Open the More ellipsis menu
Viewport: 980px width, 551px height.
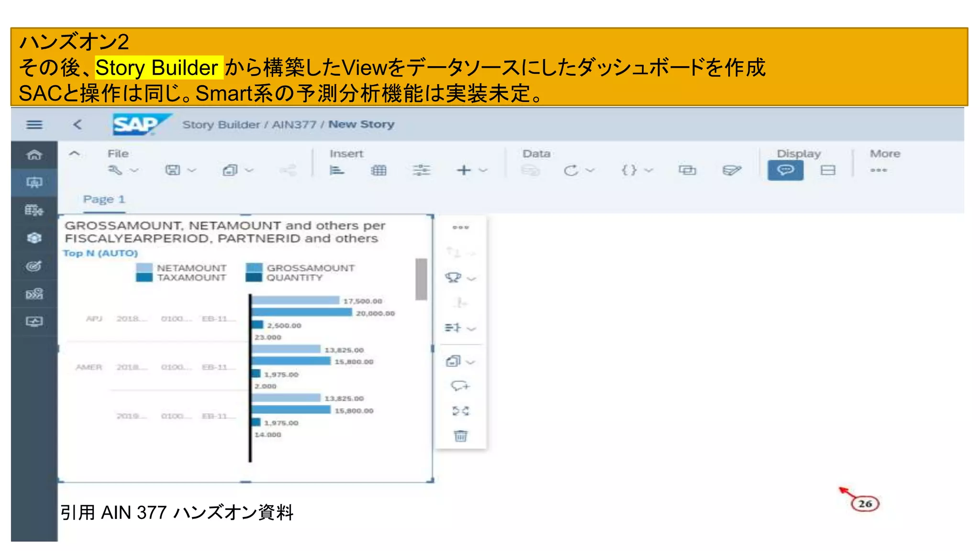(x=879, y=170)
